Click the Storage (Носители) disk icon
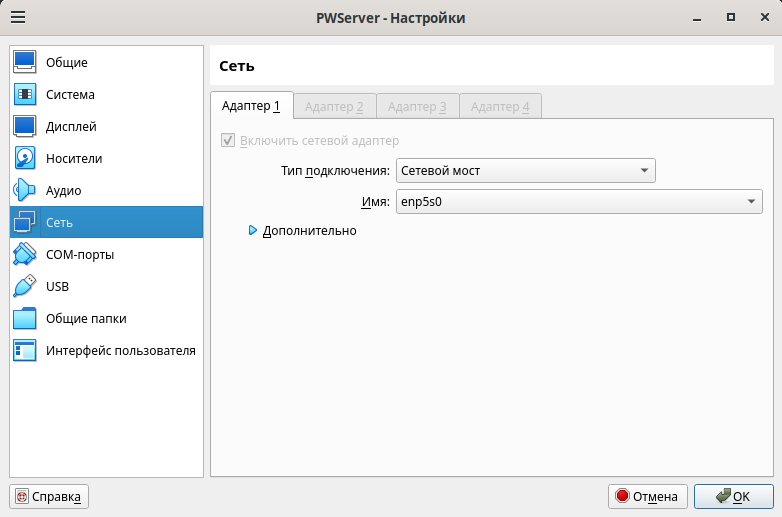 [25, 159]
